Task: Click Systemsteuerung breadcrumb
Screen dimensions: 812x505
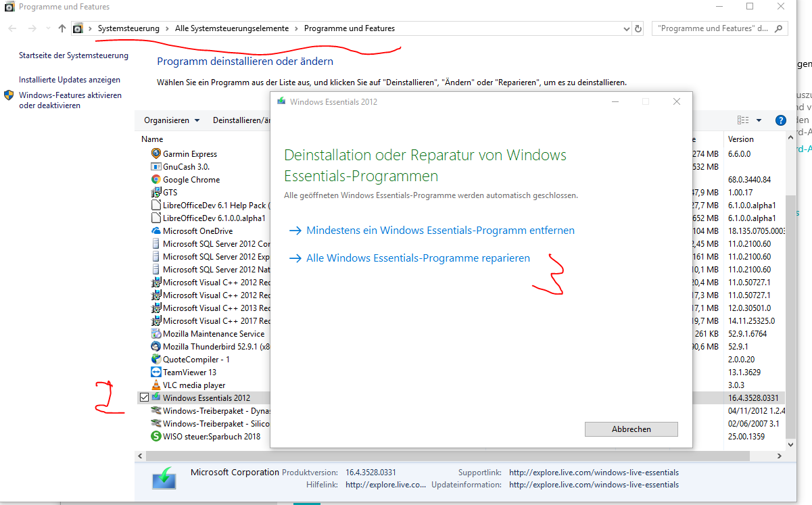Action: coord(128,28)
